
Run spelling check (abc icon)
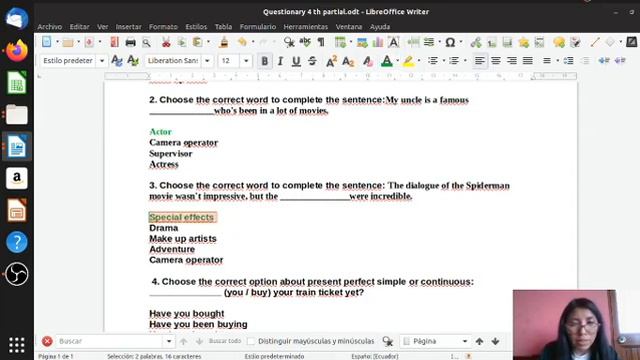coord(305,42)
